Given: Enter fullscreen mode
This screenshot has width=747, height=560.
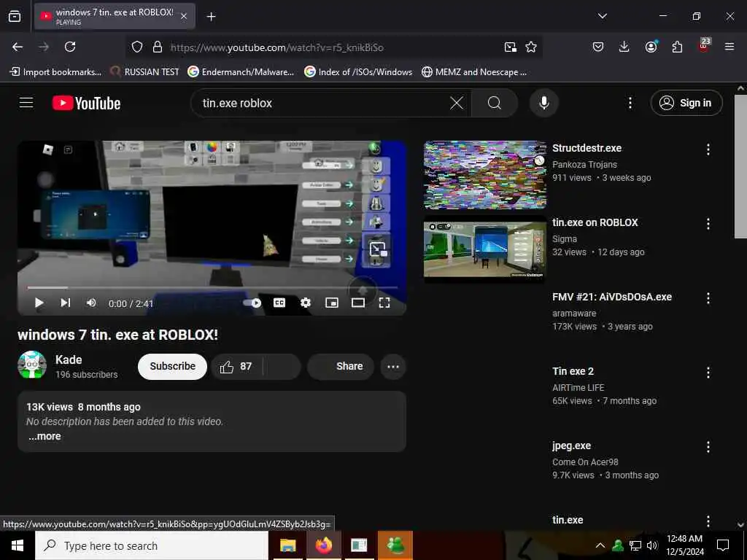Looking at the screenshot, I should click(384, 303).
